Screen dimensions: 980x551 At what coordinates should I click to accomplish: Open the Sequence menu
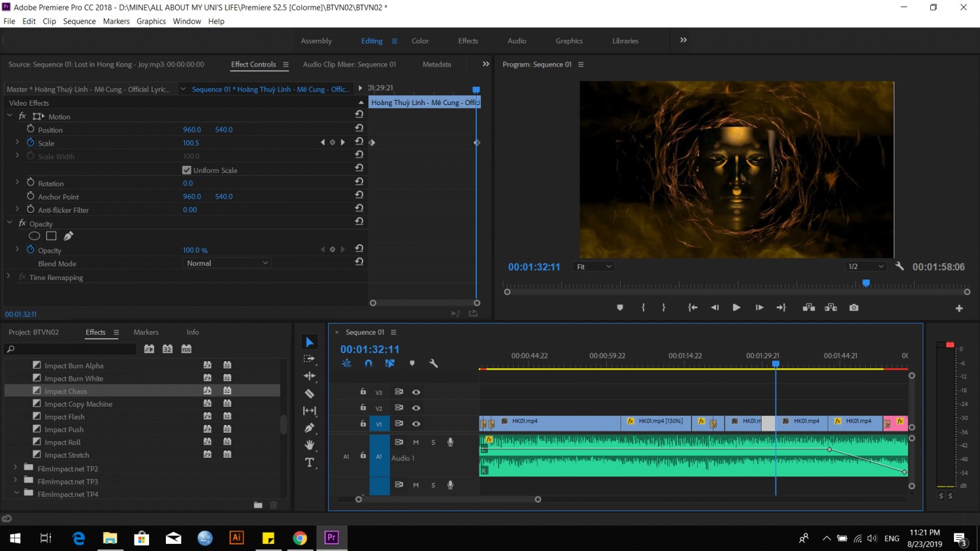click(80, 22)
